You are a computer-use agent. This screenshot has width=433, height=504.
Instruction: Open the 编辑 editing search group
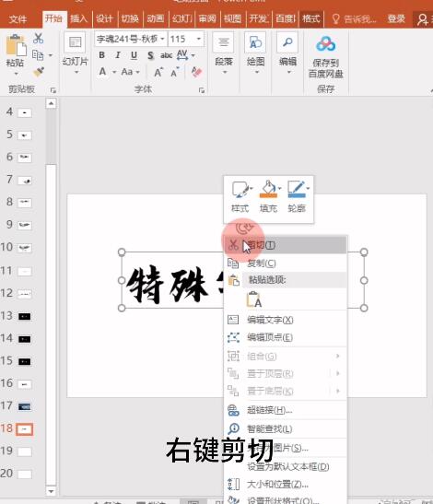[x=287, y=53]
